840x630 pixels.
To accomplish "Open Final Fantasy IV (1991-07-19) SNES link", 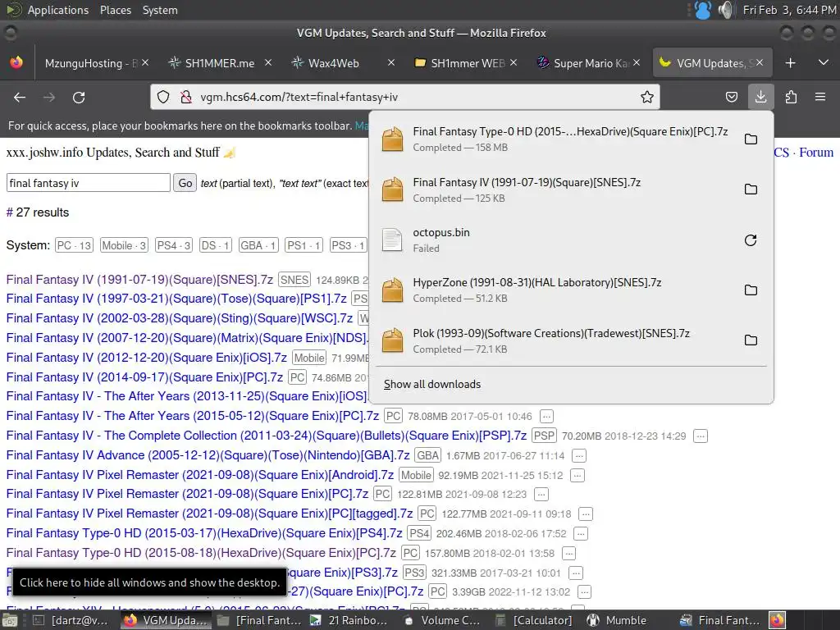I will [x=139, y=280].
